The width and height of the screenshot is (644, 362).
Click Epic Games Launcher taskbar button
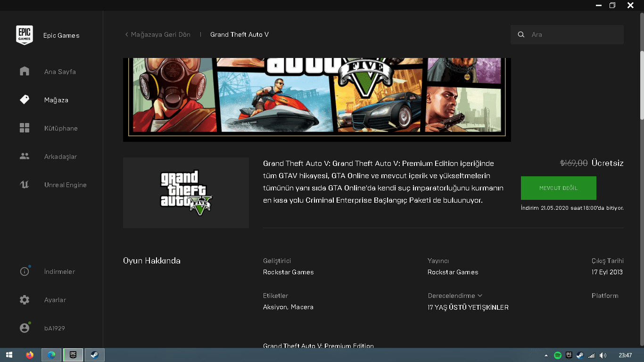pyautogui.click(x=73, y=355)
